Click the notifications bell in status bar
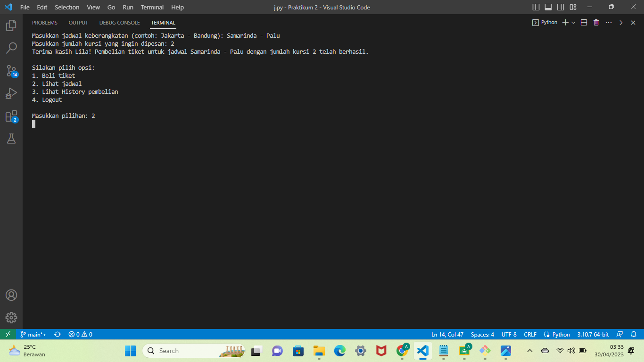Viewport: 644px width, 362px height. coord(634,334)
